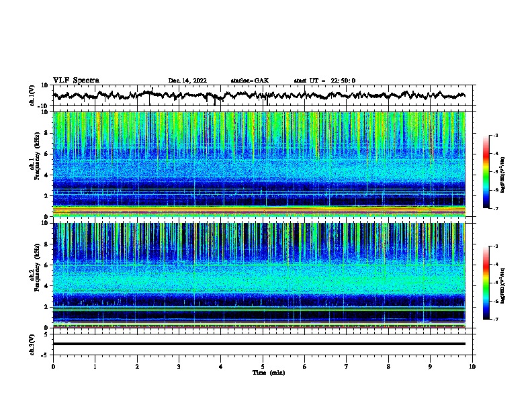The height and width of the screenshot is (411, 532).
Task: Click the time axis tick label "9"
Action: (430, 366)
